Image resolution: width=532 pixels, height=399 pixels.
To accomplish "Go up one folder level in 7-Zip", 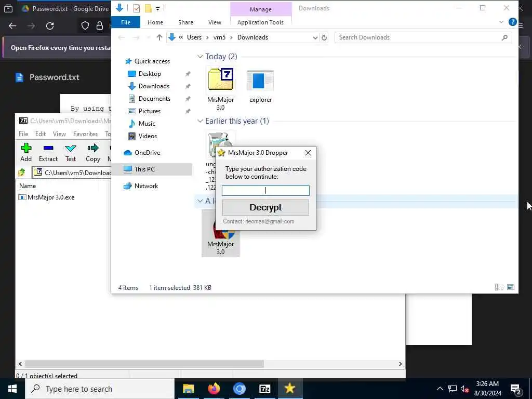I will pyautogui.click(x=22, y=172).
